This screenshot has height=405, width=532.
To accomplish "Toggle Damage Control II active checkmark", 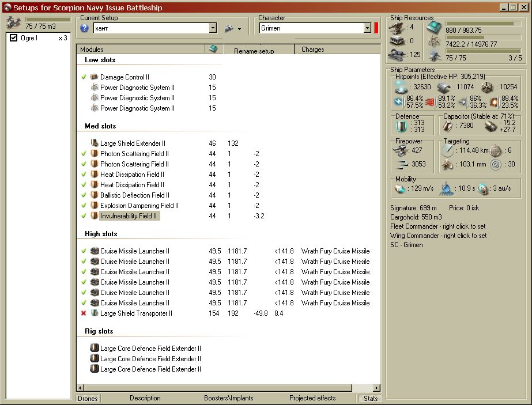I will coord(84,77).
